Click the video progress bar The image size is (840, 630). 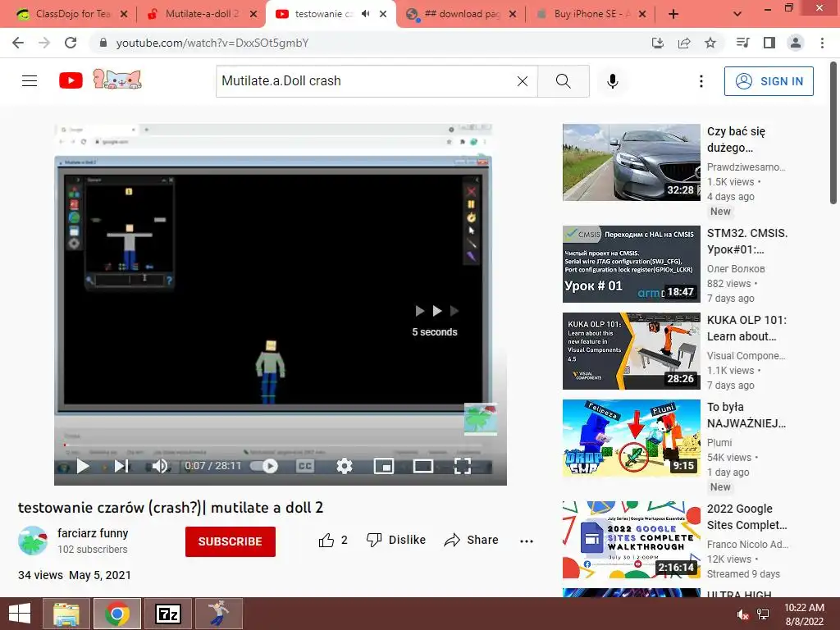[273, 445]
